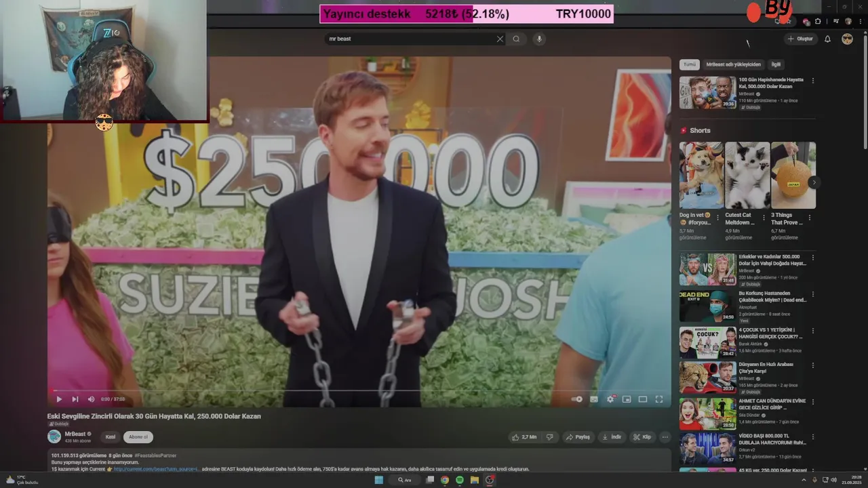The height and width of the screenshot is (488, 868).
Task: Toggle subtitles in the video player
Action: pyautogui.click(x=594, y=399)
